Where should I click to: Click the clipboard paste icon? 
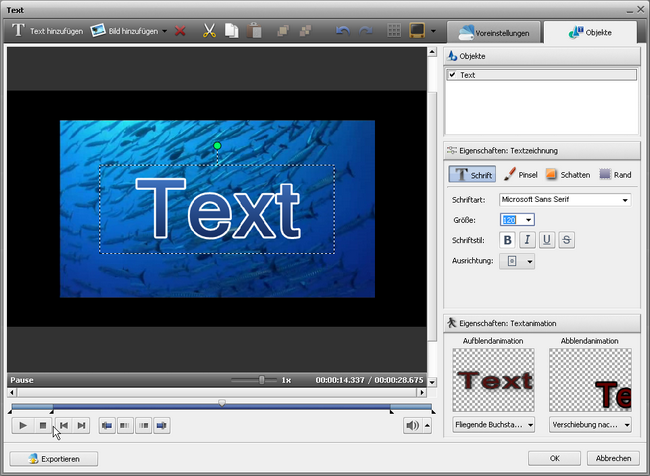click(x=254, y=31)
